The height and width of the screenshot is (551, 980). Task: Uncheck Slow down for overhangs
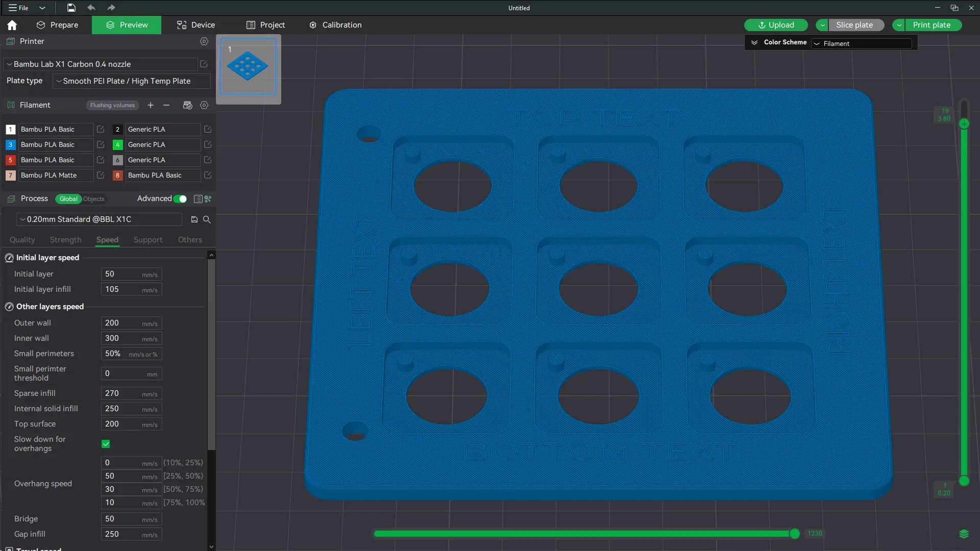(x=106, y=444)
